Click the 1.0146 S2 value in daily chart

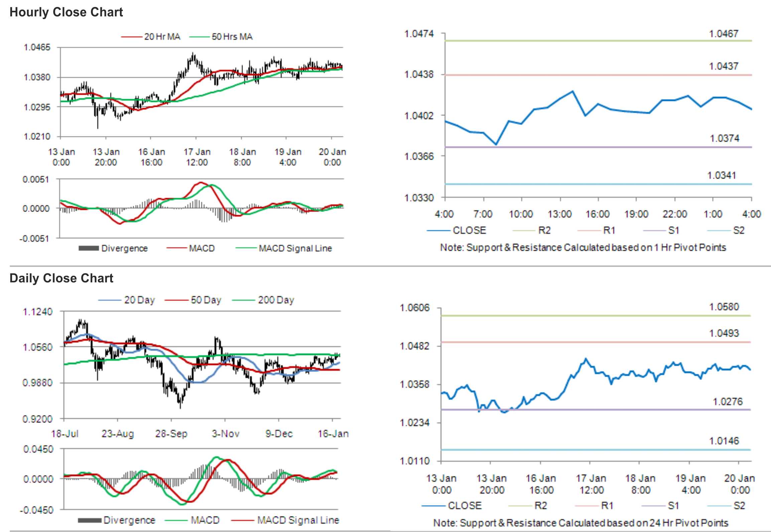724,441
